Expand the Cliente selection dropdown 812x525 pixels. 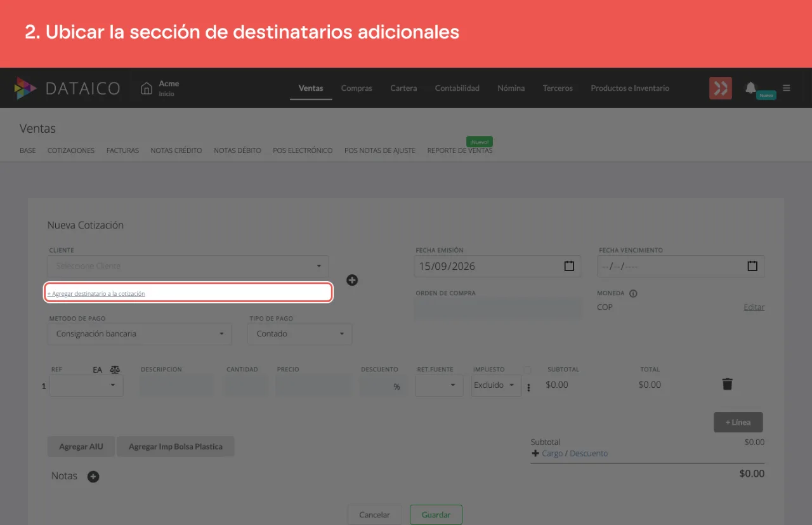188,266
